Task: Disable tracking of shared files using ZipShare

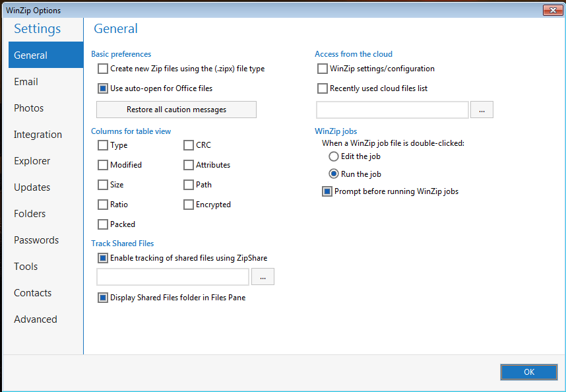Action: [x=103, y=258]
